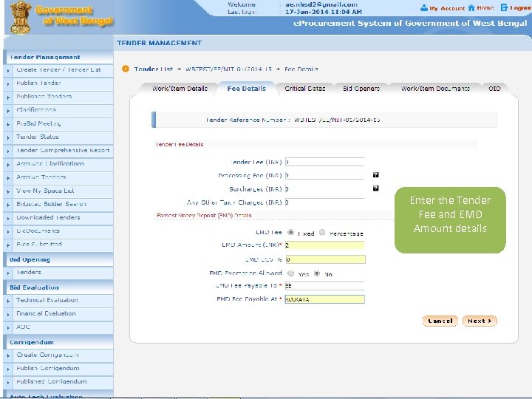
Task: Click the Logout link
Action: pyautogui.click(x=520, y=8)
